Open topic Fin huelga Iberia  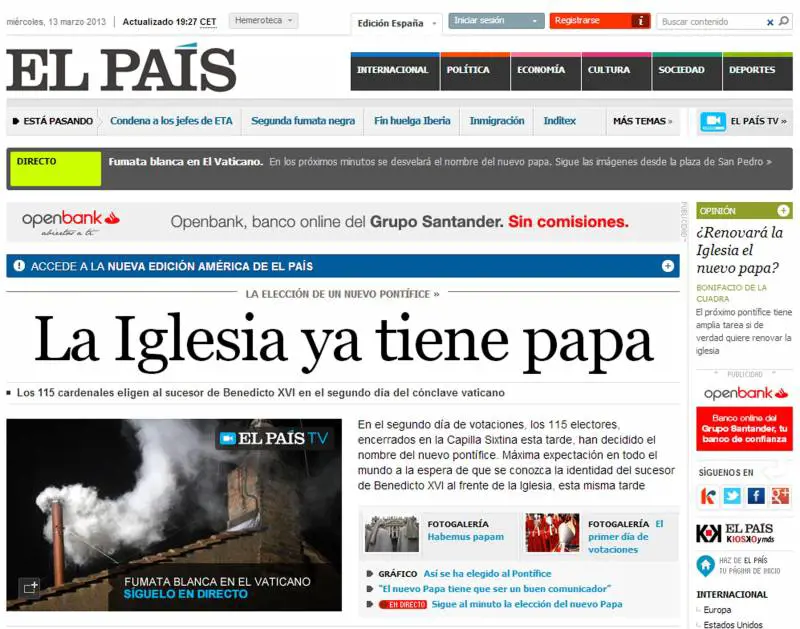[x=412, y=121]
